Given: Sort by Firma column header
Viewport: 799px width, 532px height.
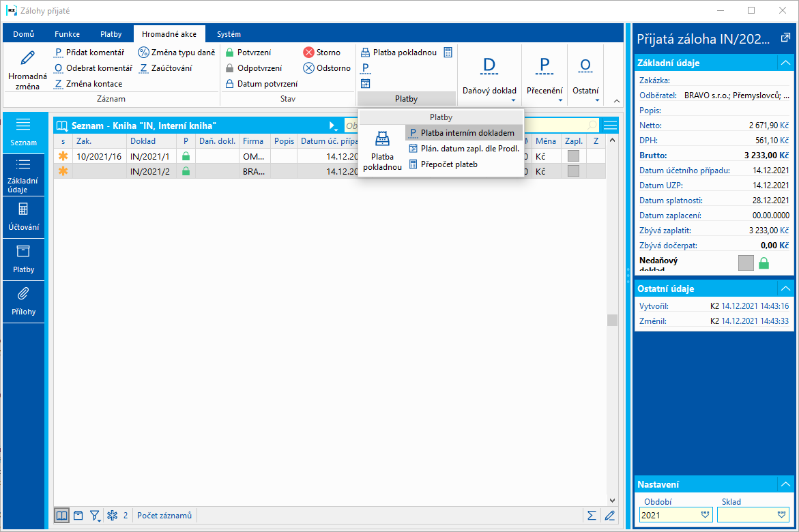Looking at the screenshot, I should tap(255, 141).
